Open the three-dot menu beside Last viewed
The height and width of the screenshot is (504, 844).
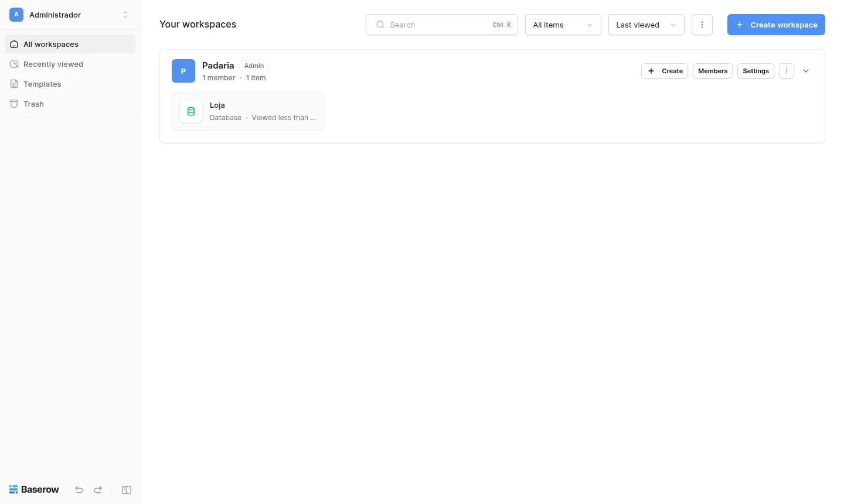coord(702,25)
